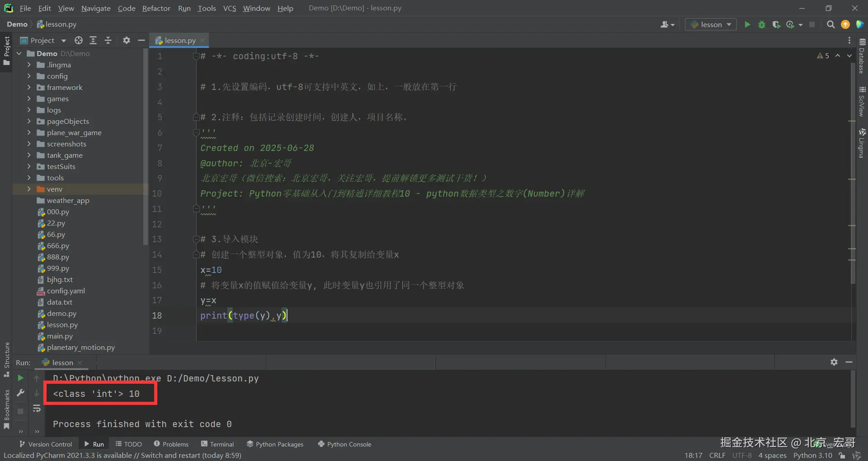Screen dimensions: 868x461
Task: Open the user account icon in the top toolbar
Action: point(667,24)
